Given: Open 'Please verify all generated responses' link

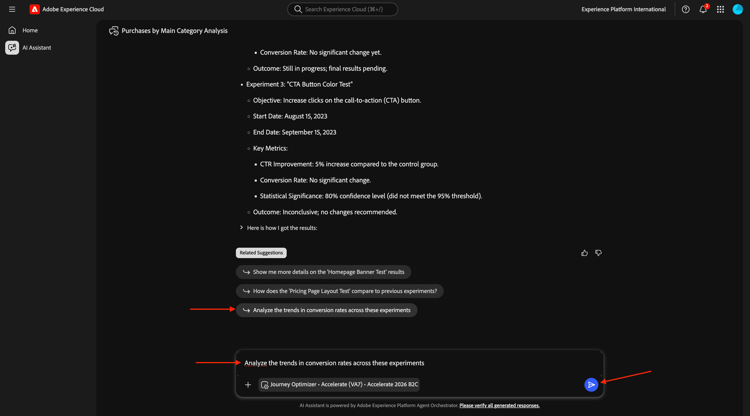Looking at the screenshot, I should click(x=499, y=405).
